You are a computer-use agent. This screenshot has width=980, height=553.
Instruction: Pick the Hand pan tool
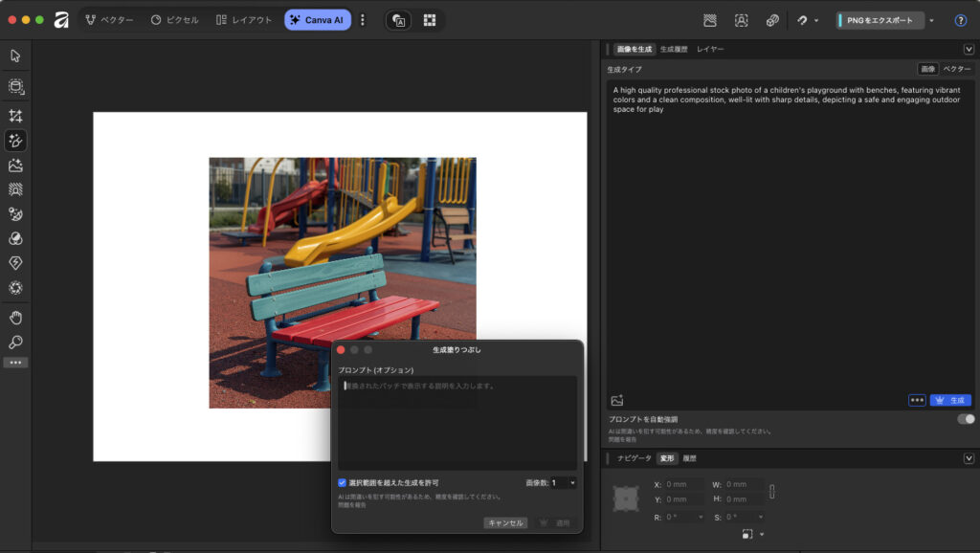[x=15, y=318]
